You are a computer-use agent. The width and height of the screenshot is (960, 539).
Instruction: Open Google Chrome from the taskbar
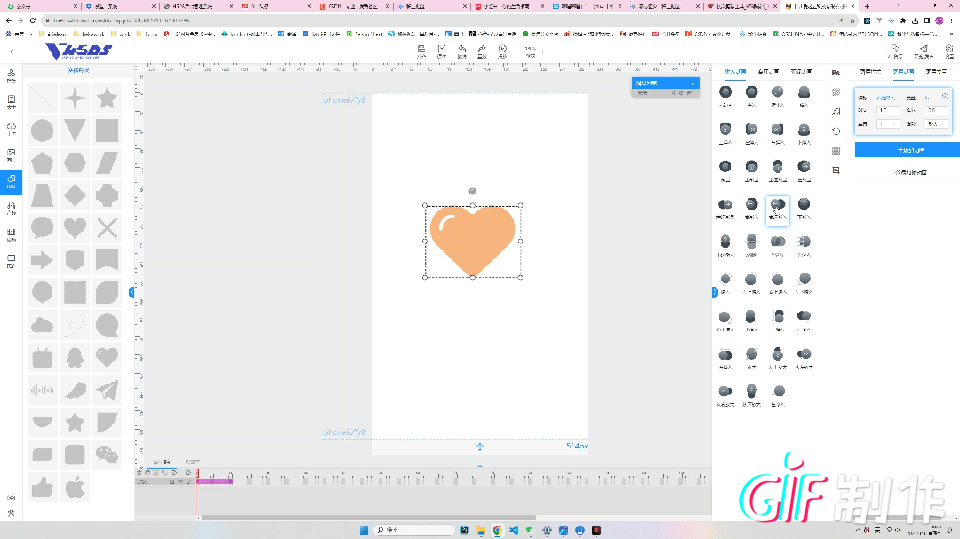click(497, 530)
